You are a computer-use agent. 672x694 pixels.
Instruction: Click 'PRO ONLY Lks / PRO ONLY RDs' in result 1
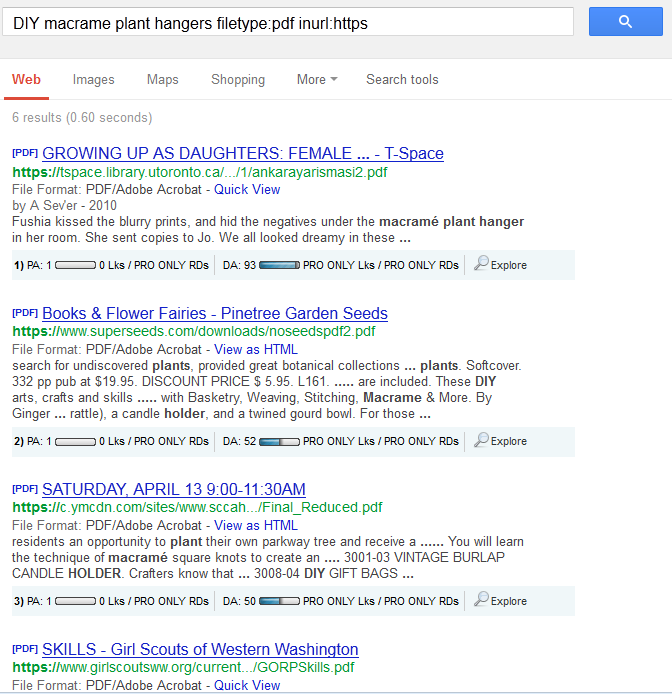[381, 265]
